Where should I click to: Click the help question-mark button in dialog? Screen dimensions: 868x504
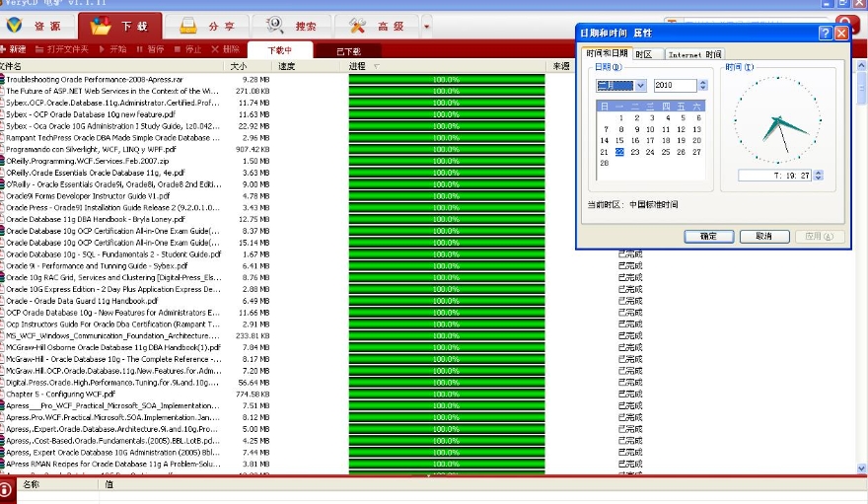tap(825, 34)
